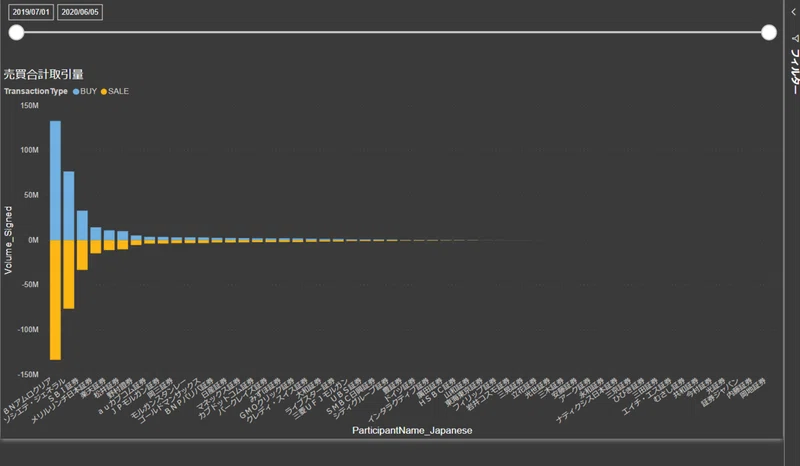The width and height of the screenshot is (800, 466).
Task: Click the 証券ジャパン axis label
Action: [719, 393]
